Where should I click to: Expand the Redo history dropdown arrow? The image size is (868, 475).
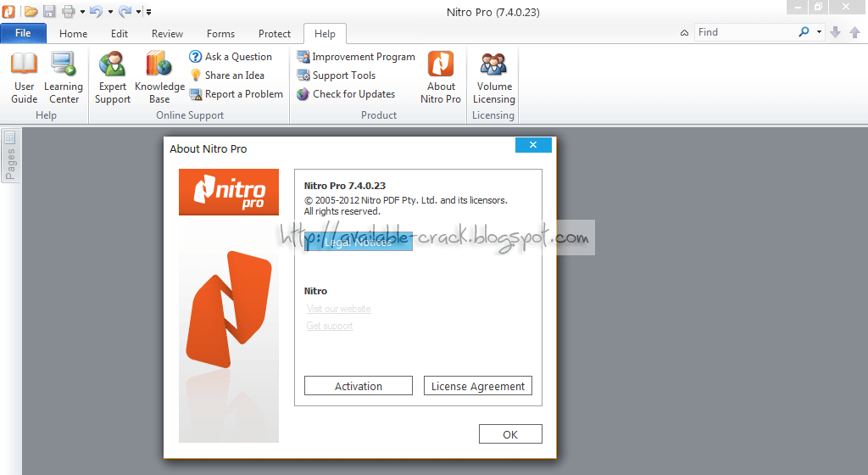pyautogui.click(x=139, y=12)
